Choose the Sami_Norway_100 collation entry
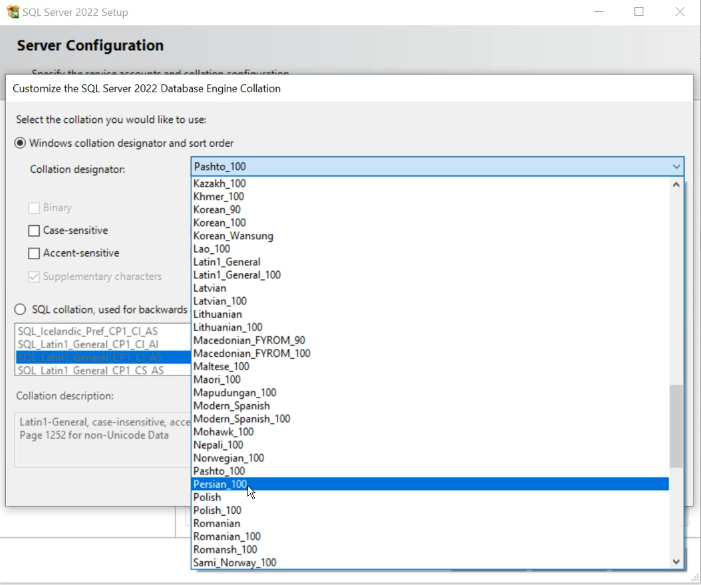Screen dimensions: 701x585 (x=430, y=562)
